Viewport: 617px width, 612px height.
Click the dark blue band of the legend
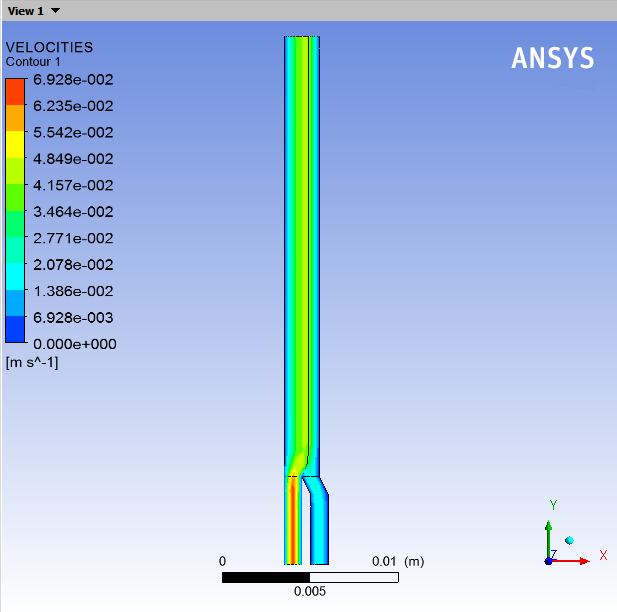point(15,329)
